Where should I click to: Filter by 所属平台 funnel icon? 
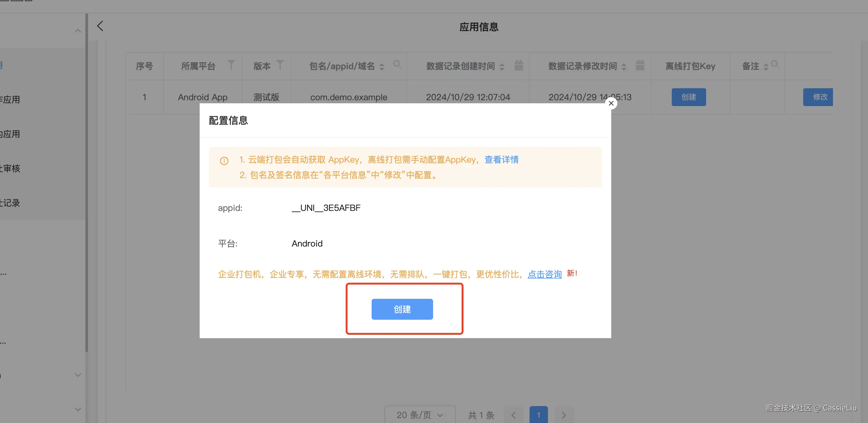(x=231, y=65)
